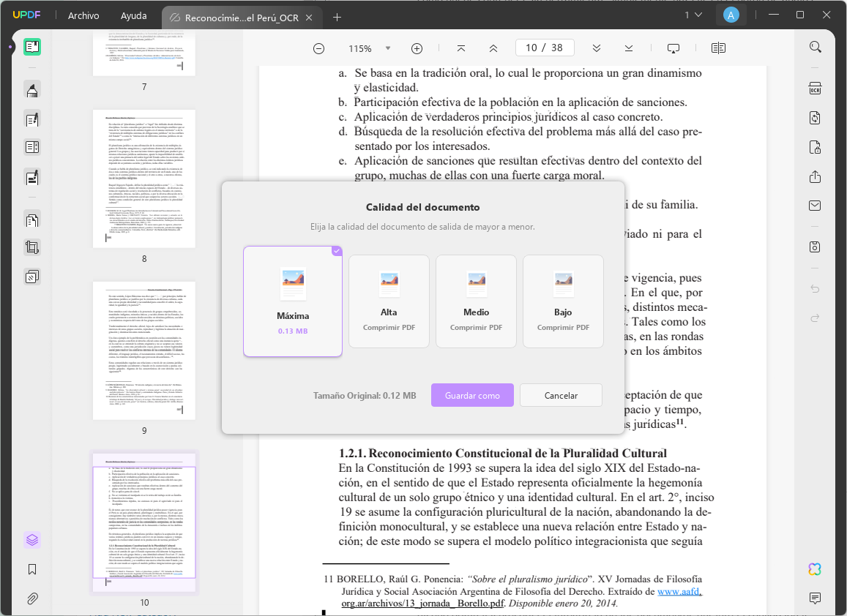Select the Comment highlighter tool

32,89
